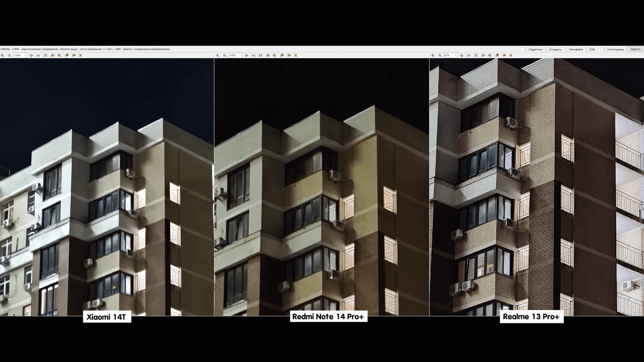Click the Realme 13 Pro+ caption label

coord(531,317)
